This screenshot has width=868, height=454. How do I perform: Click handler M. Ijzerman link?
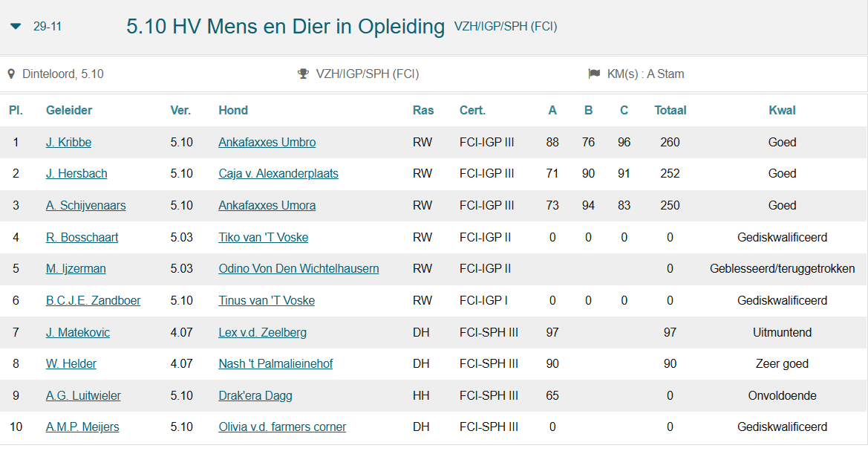[x=76, y=269]
